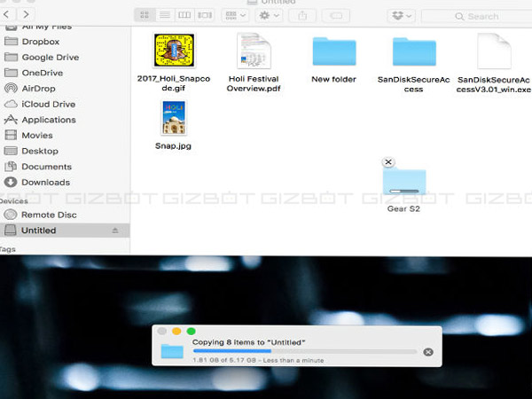Switch to icon view
Screen dimensions: 532x399
145,15
